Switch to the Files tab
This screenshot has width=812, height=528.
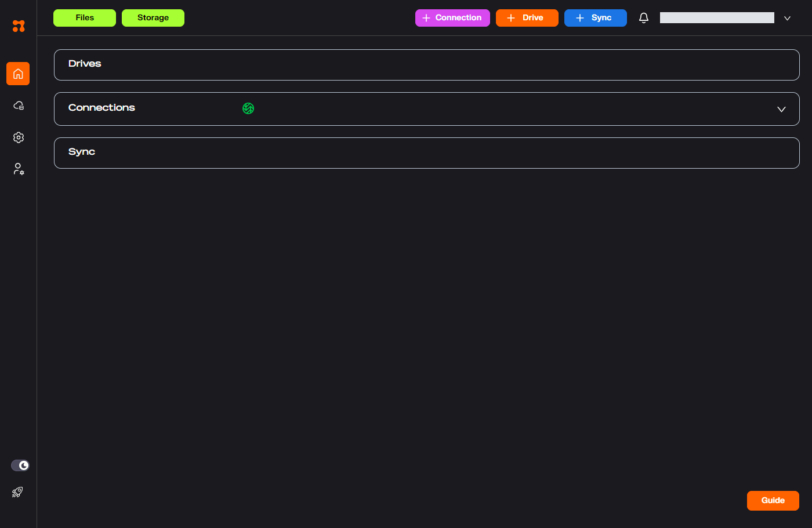pos(85,18)
